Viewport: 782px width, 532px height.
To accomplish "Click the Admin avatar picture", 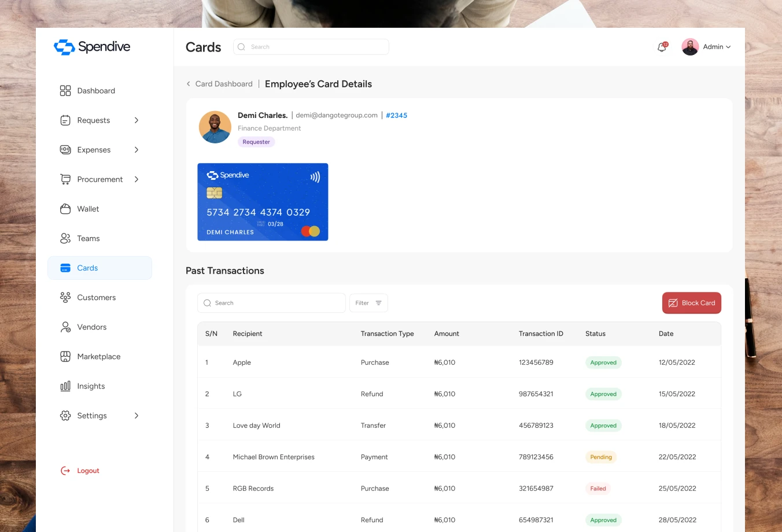I will pos(690,47).
